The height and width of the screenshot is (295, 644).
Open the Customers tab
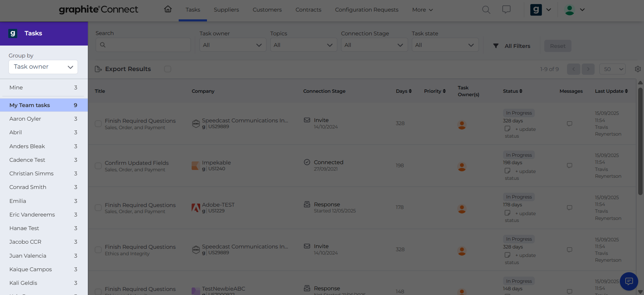[x=267, y=10]
